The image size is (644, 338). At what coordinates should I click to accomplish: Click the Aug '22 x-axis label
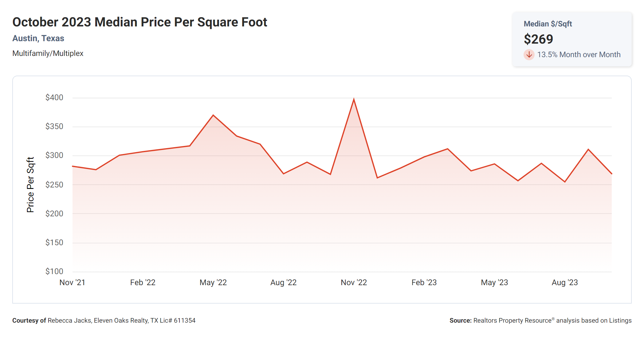(283, 282)
